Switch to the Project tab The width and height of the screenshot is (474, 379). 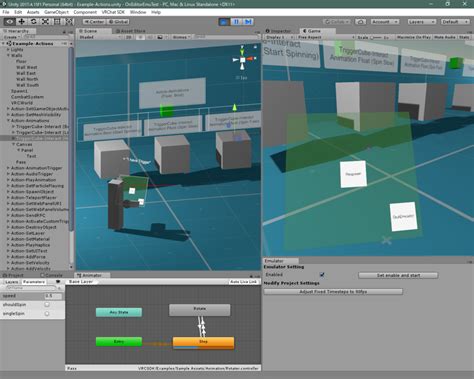point(13,275)
